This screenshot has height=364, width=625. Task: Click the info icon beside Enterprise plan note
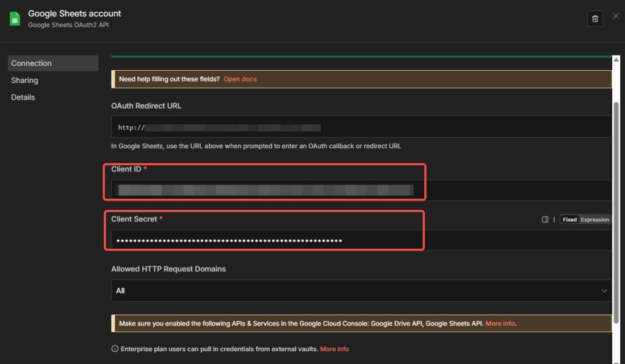tap(114, 349)
